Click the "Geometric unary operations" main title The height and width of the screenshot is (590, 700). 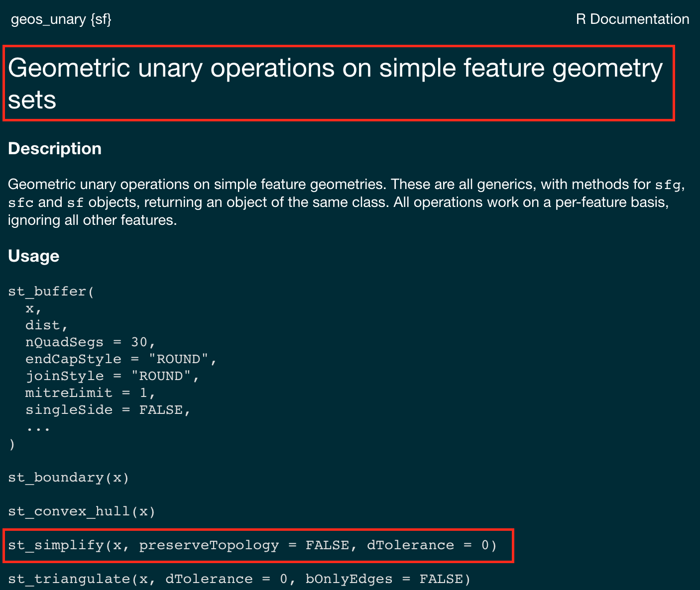[335, 83]
